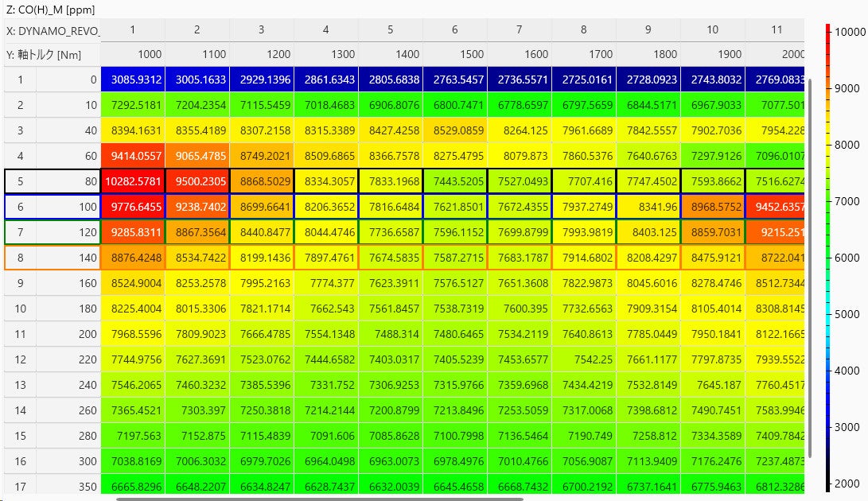Image resolution: width=868 pixels, height=501 pixels.
Task: Click the vertical scrollbar of the table
Action: pyautogui.click(x=810, y=266)
